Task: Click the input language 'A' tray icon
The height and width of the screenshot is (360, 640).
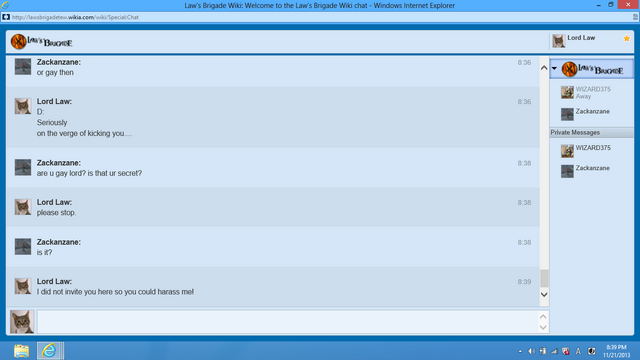Action: pyautogui.click(x=578, y=351)
